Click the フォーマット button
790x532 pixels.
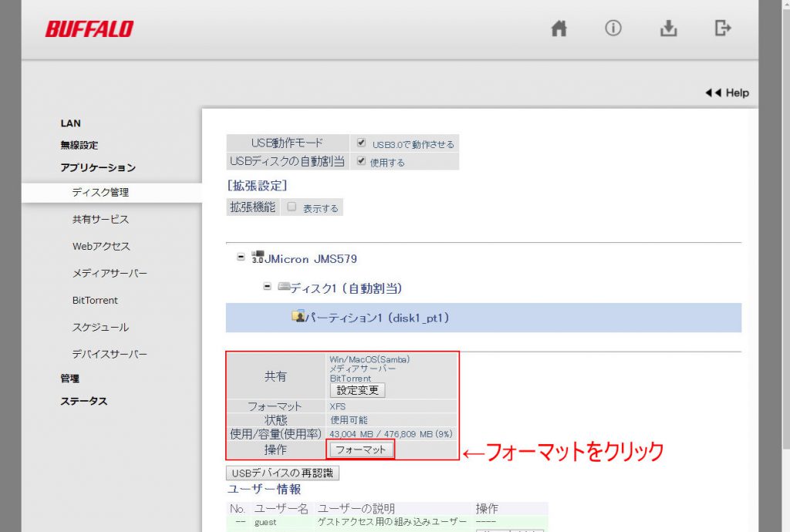[361, 450]
